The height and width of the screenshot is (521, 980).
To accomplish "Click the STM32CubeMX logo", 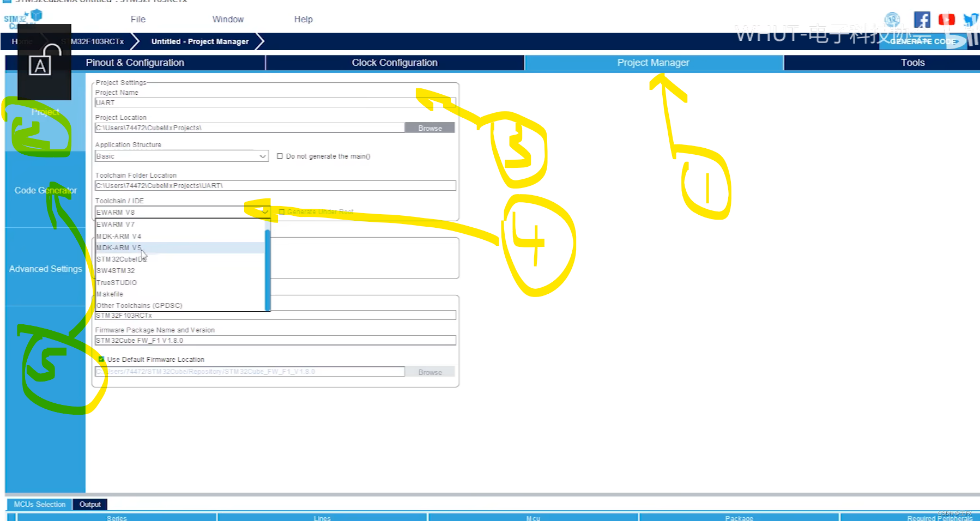I will [23, 19].
